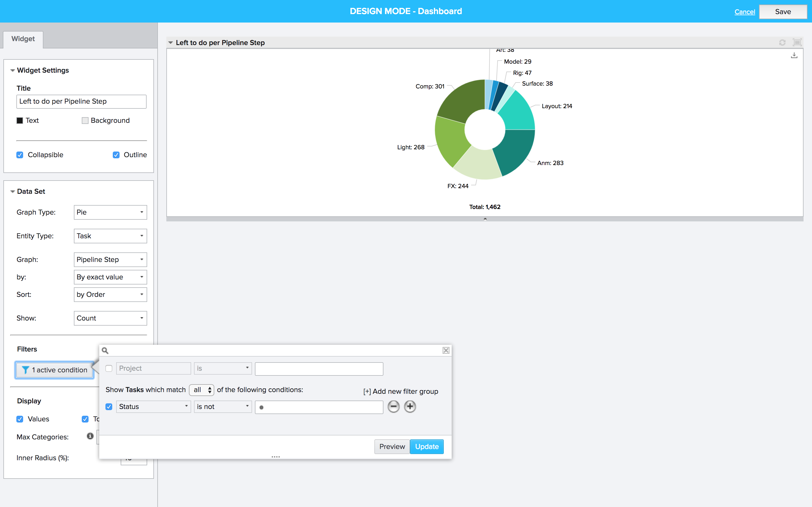The height and width of the screenshot is (507, 812).
Task: Collapse the 'Left to do per Pipeline Step' widget
Action: click(x=171, y=43)
